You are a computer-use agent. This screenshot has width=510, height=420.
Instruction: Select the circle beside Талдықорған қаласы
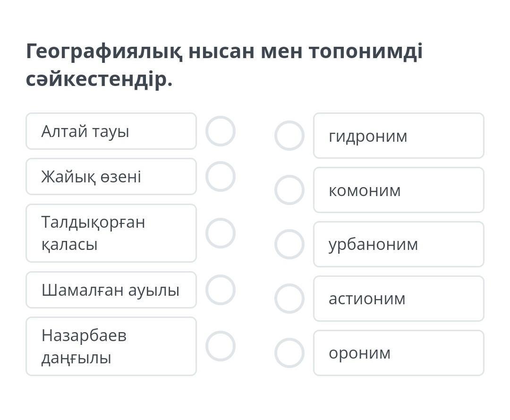pos(221,233)
